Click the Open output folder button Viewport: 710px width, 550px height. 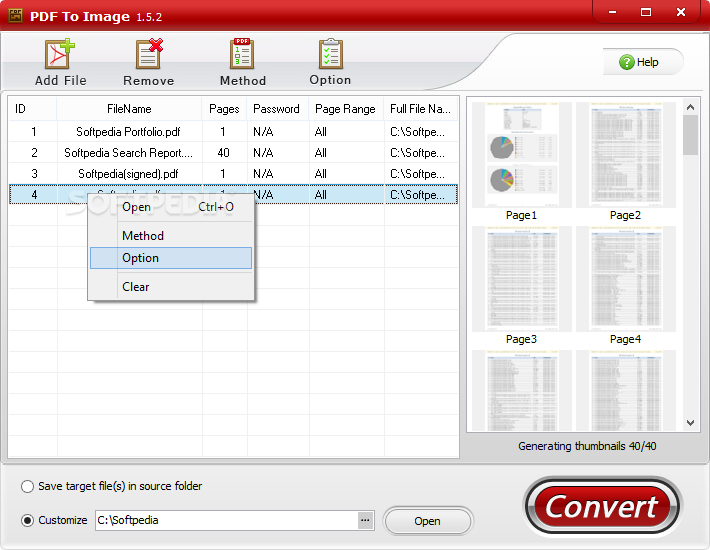(x=428, y=521)
